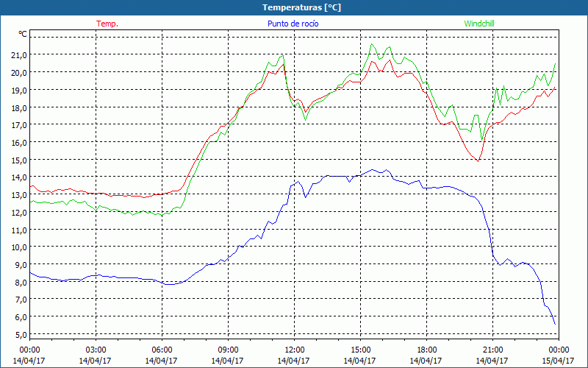Click the 09:00 time label
This screenshot has width=588, height=368.
click(228, 350)
